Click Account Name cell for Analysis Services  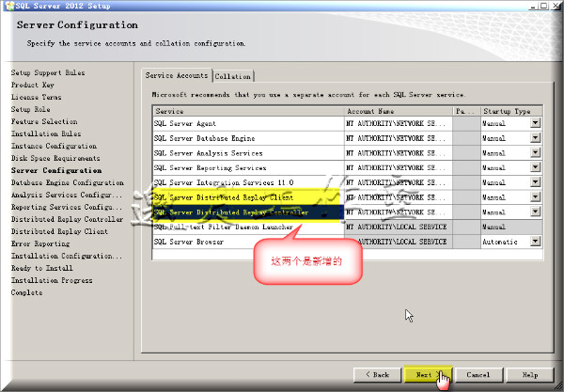click(x=399, y=153)
